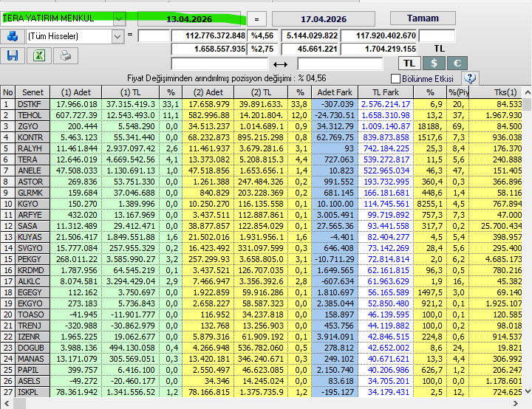Image resolution: width=532 pixels, height=409 pixels.
Task: Click the equals button between dates
Action: click(x=256, y=19)
